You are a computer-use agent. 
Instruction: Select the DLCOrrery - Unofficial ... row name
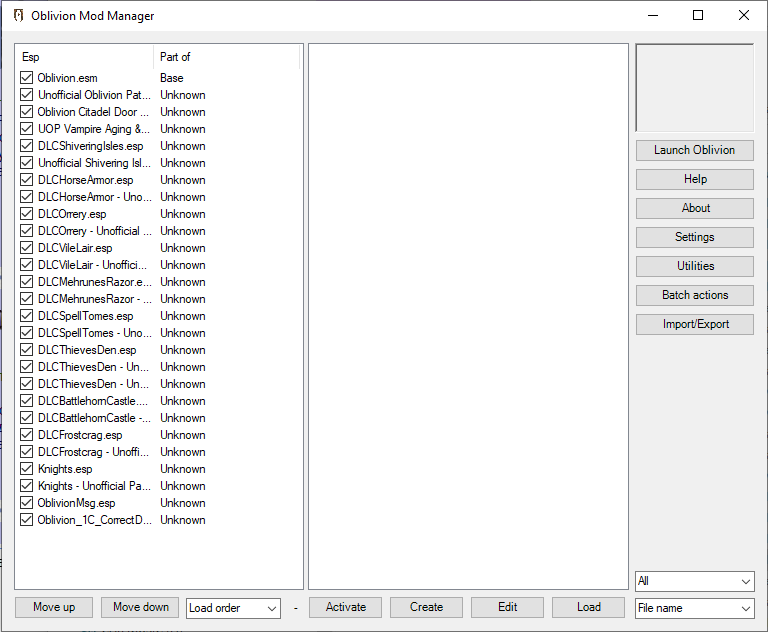(x=95, y=231)
